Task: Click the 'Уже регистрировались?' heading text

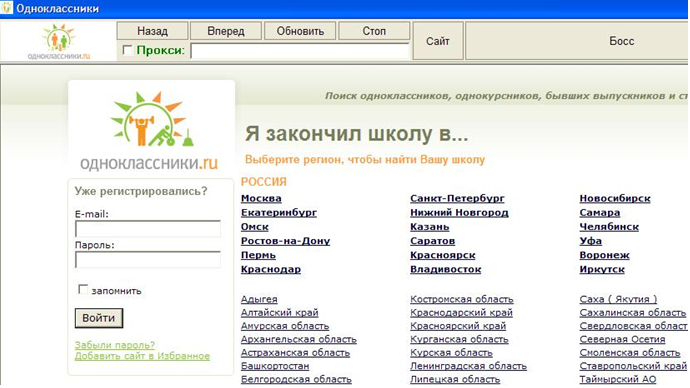Action: point(141,191)
